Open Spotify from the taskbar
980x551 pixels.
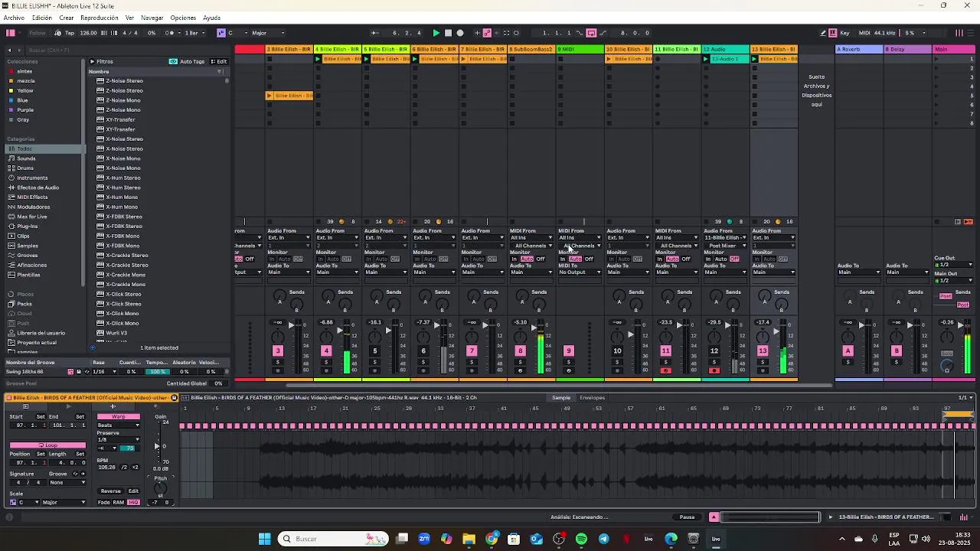click(581, 539)
